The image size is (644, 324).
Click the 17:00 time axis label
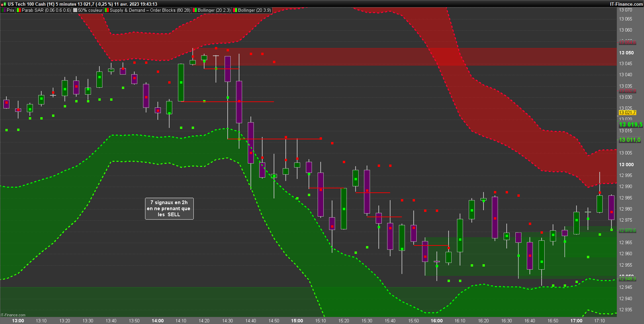click(577, 321)
